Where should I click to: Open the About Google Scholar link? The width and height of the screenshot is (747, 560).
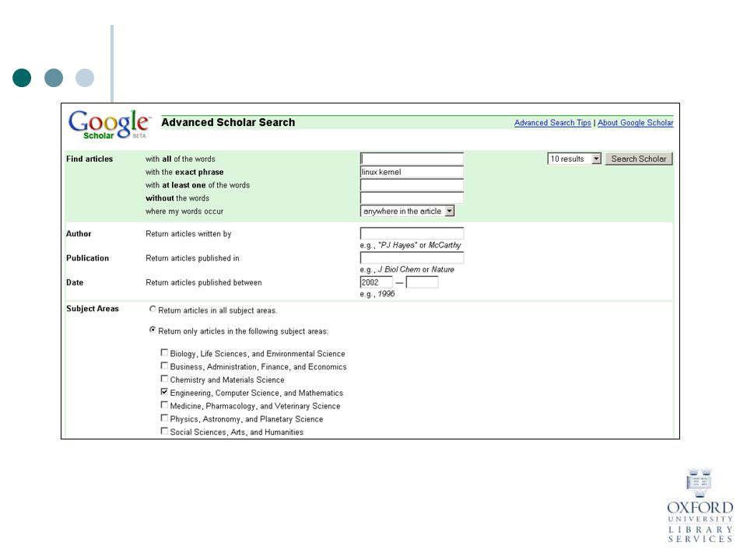pos(636,123)
